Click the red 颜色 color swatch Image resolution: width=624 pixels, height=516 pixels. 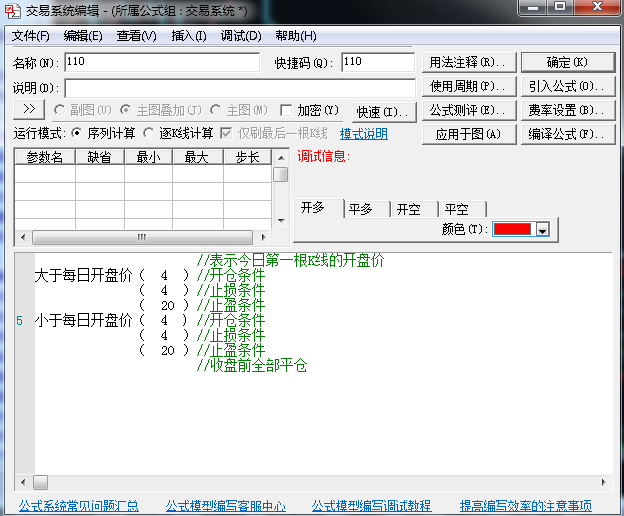click(x=512, y=229)
